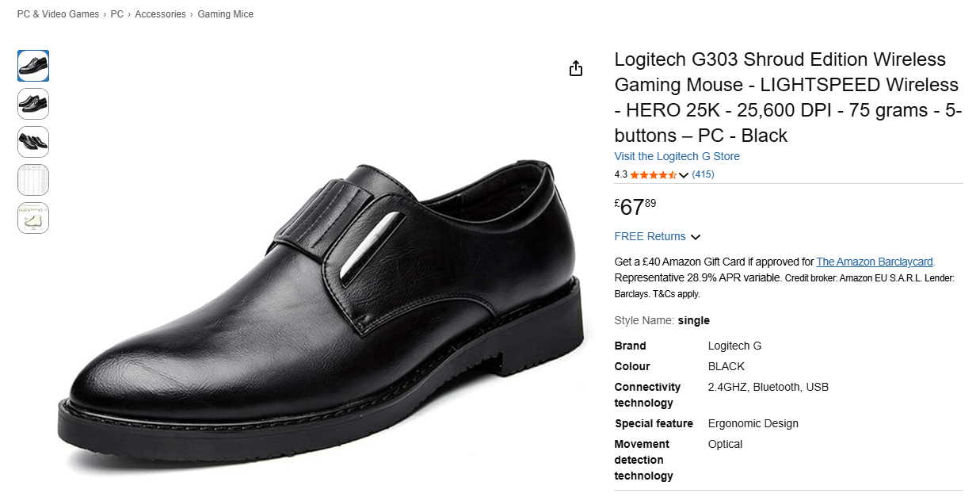Viewport: 980px width, 497px height.
Task: Open The Amazon Barclaycard link
Action: click(875, 262)
